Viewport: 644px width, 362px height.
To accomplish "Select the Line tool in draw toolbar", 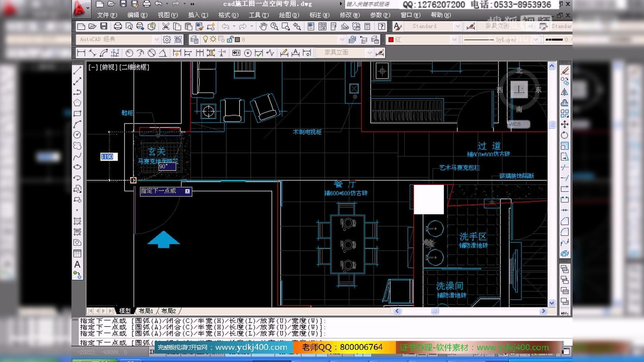I will [x=77, y=70].
